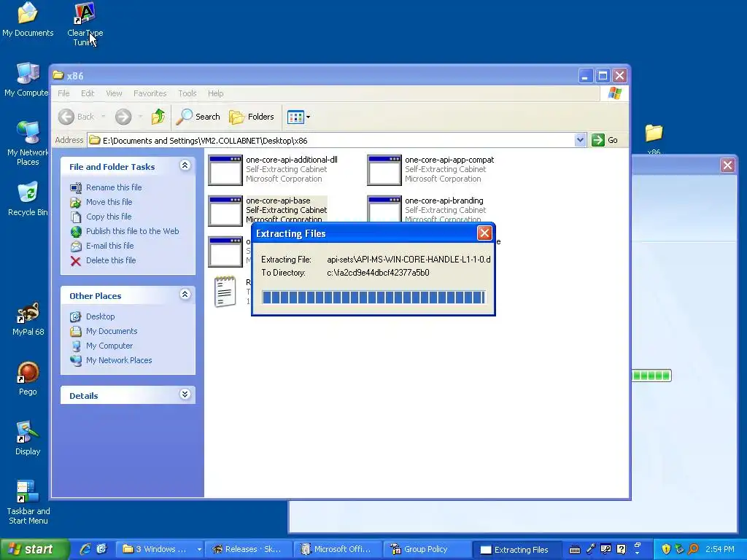This screenshot has height=560, width=747.
Task: Open the Tools menu
Action: (187, 93)
